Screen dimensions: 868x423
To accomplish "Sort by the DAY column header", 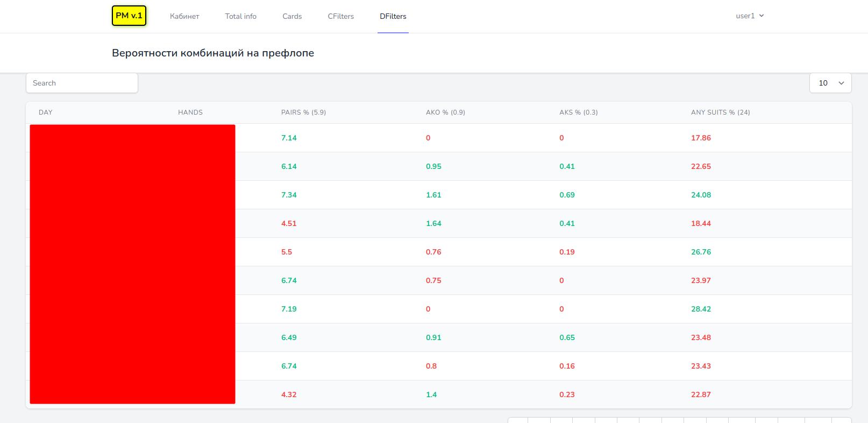I will click(x=46, y=112).
